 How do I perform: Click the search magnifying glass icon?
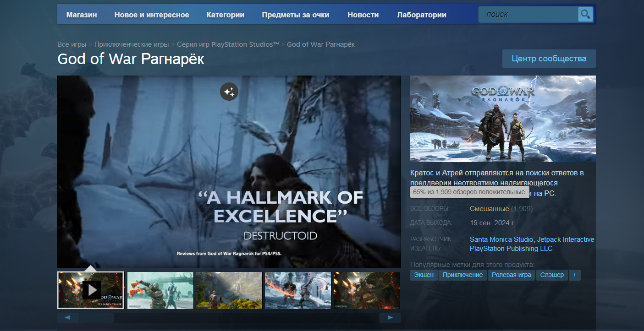pyautogui.click(x=585, y=15)
